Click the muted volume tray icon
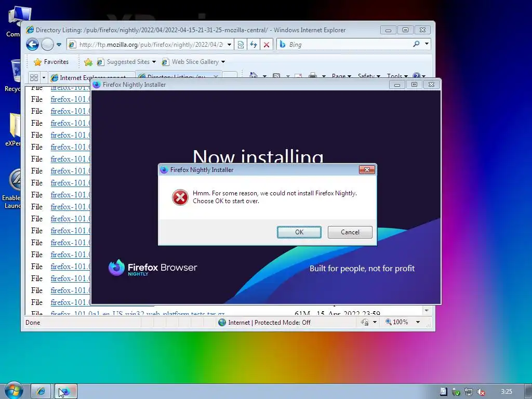Screen dimensions: 532x399 pos(481,392)
